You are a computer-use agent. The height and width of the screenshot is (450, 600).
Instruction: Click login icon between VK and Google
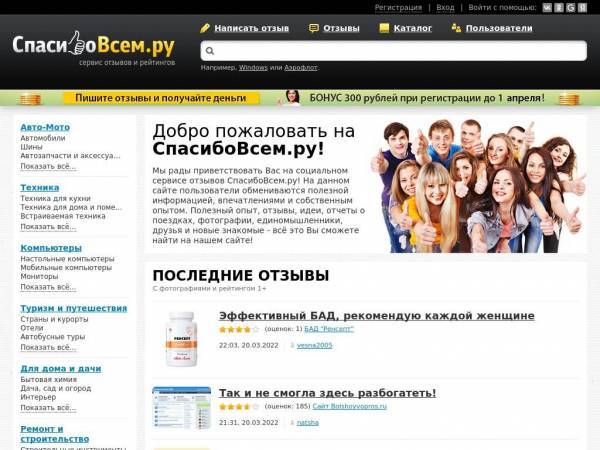point(559,8)
